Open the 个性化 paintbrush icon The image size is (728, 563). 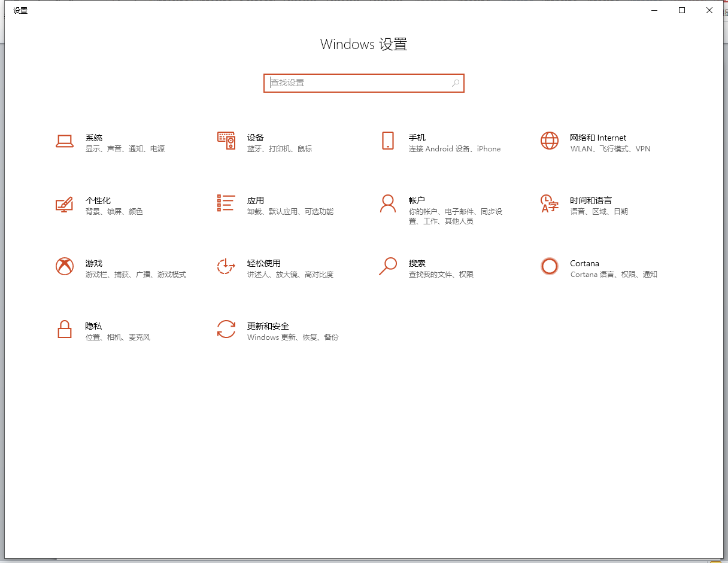pos(64,204)
